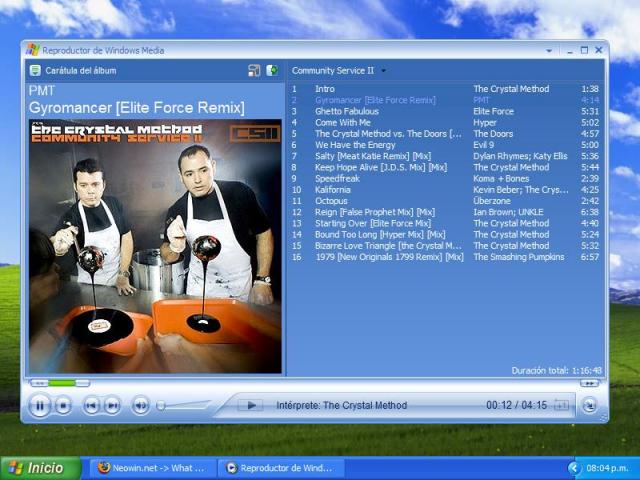Click the album cover art
Image resolution: width=640 pixels, height=480 pixels.
[x=155, y=246]
